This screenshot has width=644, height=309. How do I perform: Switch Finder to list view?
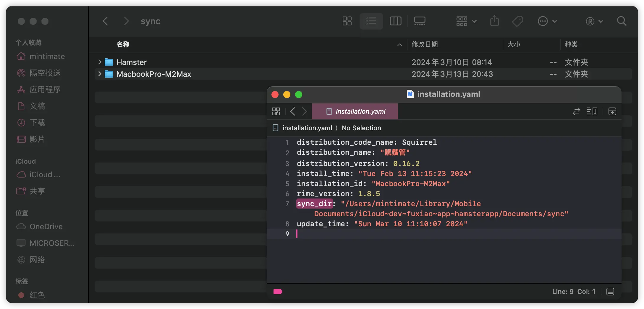click(x=371, y=21)
